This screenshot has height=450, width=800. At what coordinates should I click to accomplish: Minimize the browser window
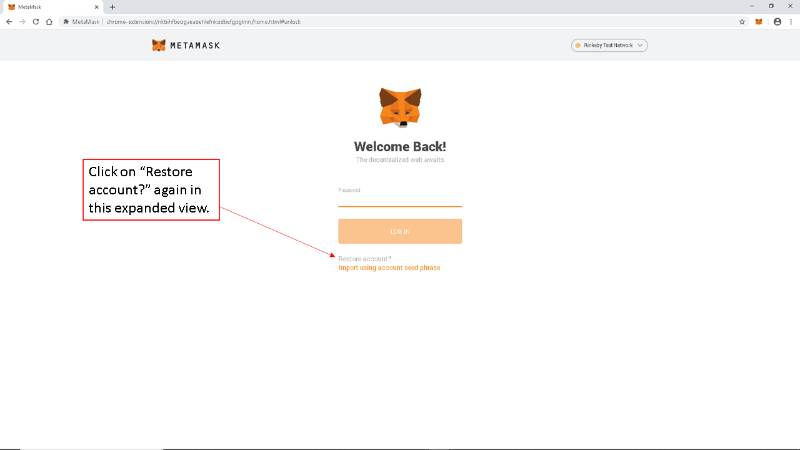[x=752, y=6]
